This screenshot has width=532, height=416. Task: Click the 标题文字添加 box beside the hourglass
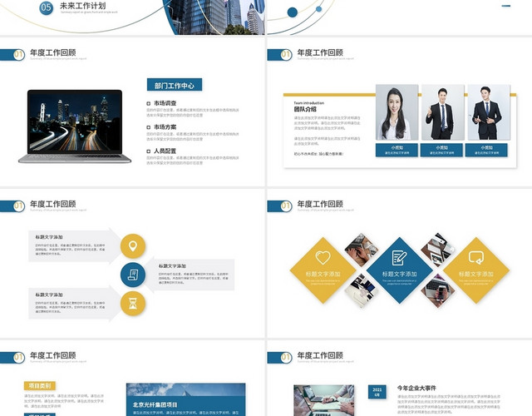74,303
